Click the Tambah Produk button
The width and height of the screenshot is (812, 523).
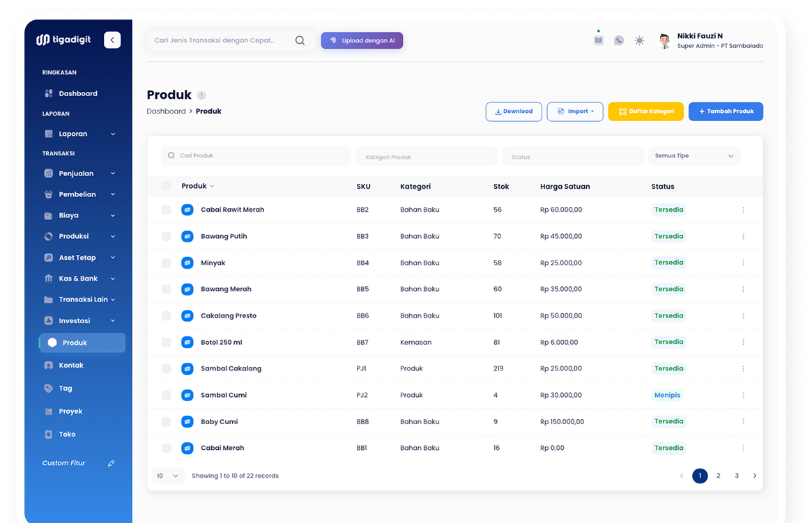click(726, 111)
